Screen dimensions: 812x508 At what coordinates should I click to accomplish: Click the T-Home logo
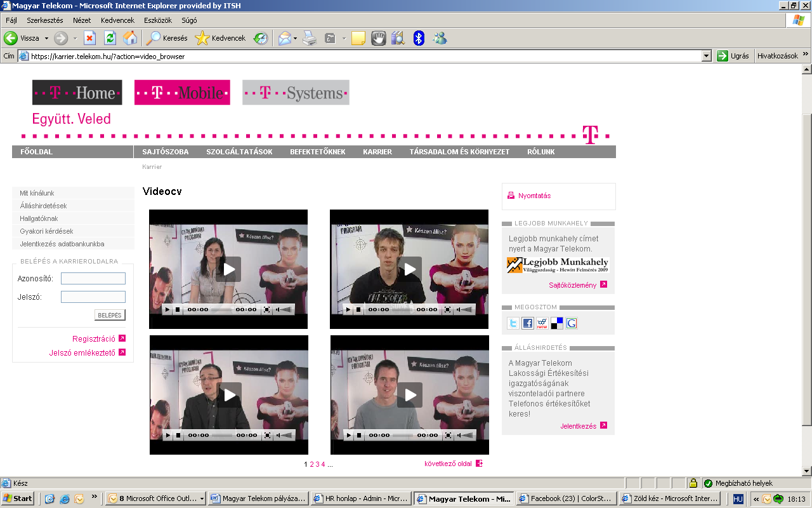77,93
